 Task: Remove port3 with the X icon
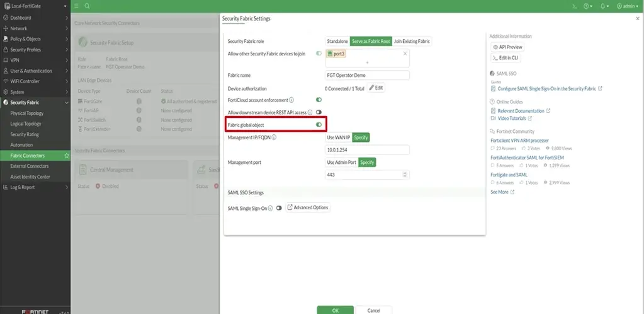pos(405,54)
